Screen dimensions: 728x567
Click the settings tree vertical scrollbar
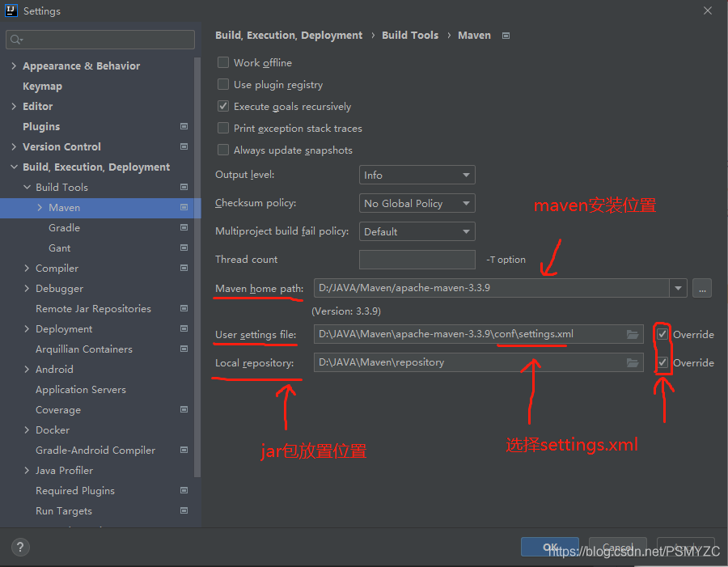(197, 267)
